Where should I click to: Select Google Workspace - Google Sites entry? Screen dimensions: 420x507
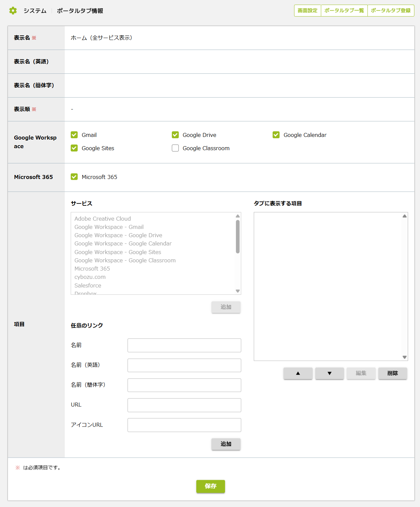118,252
